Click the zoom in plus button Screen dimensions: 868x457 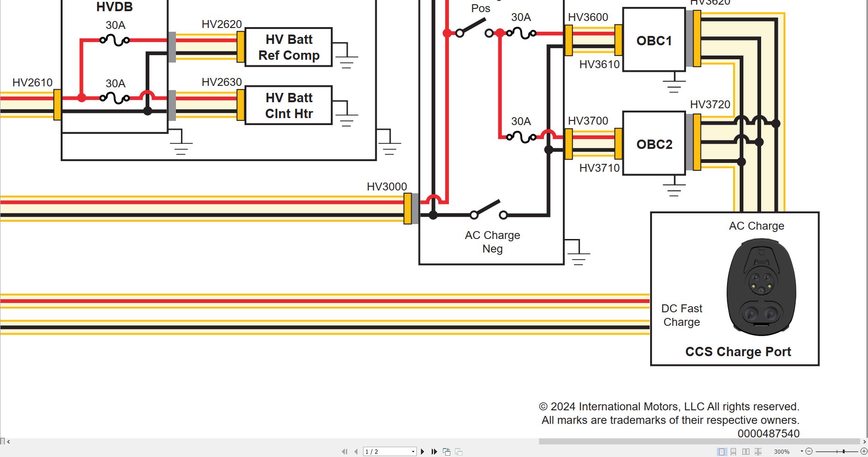pyautogui.click(x=864, y=451)
